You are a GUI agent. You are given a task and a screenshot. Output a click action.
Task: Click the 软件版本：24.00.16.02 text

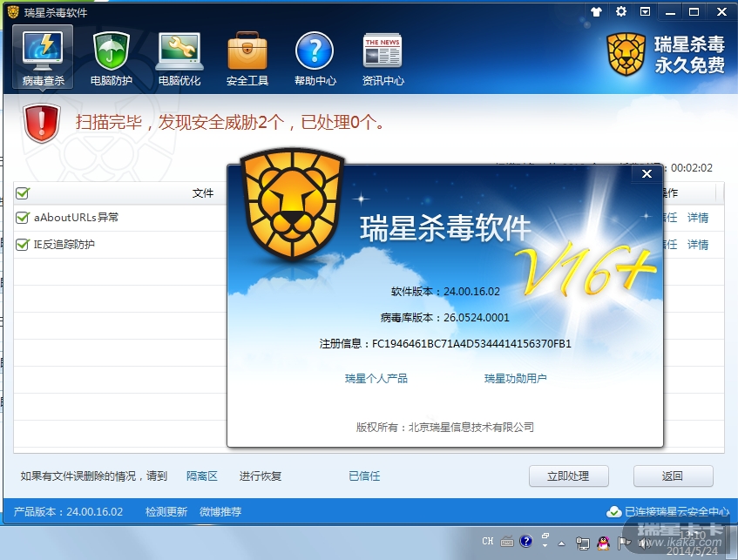pos(445,291)
